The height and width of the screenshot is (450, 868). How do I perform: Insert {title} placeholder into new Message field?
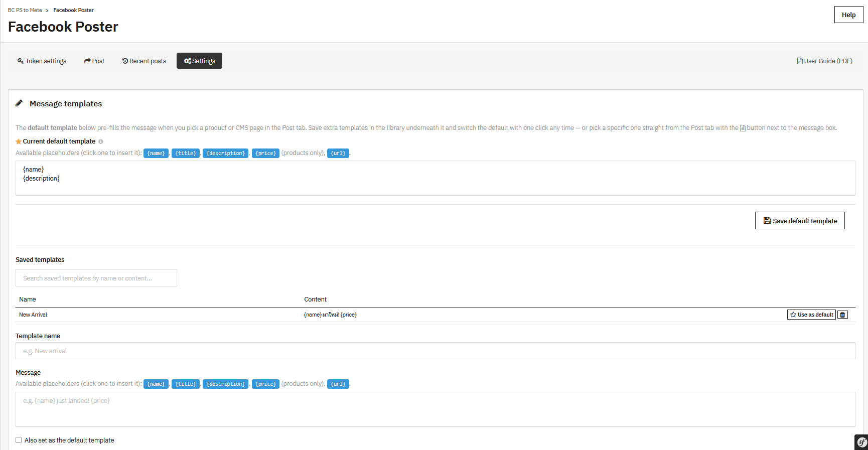(x=186, y=384)
